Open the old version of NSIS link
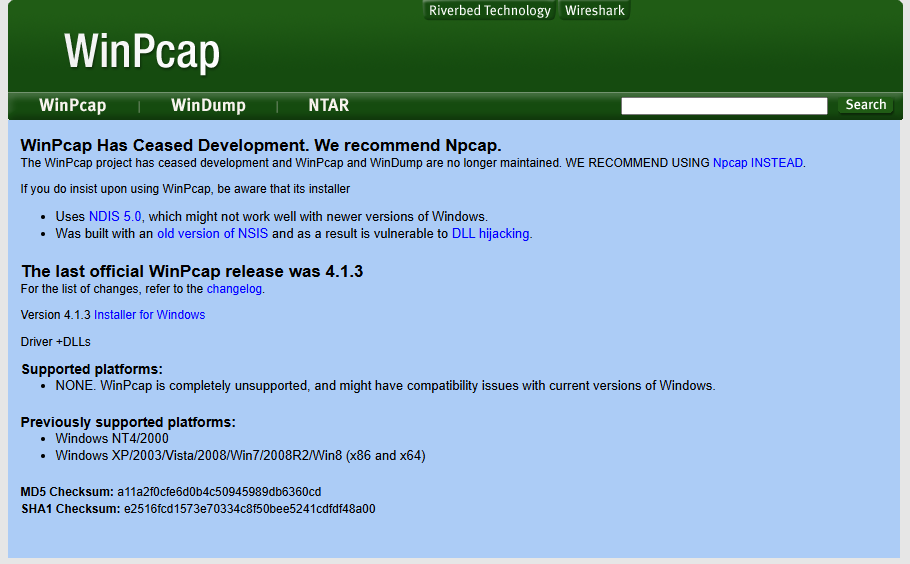This screenshot has height=564, width=910. pos(212,233)
